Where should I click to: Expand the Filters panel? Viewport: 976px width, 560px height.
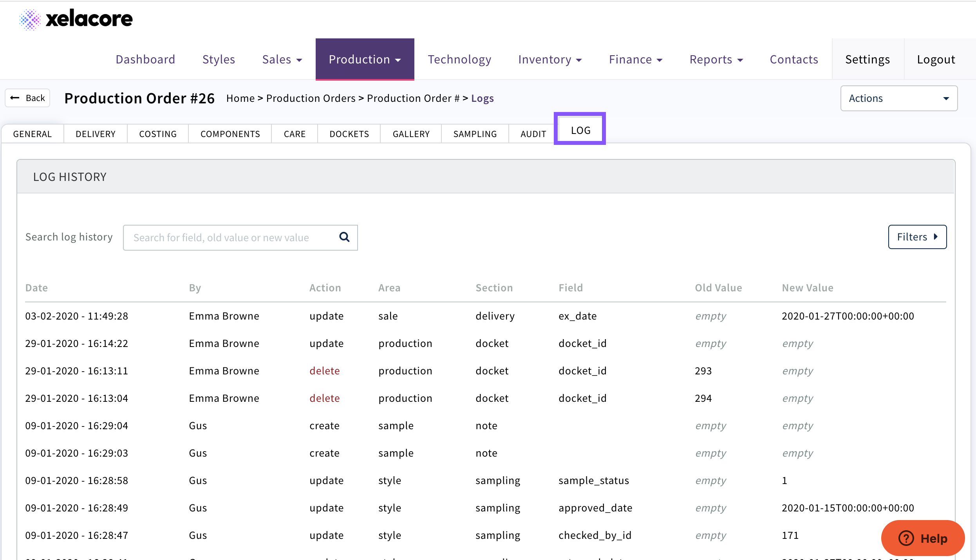pyautogui.click(x=917, y=237)
